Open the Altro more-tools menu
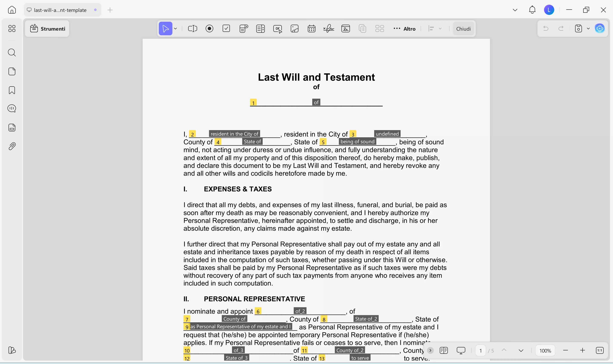This screenshot has height=364, width=613. [405, 29]
